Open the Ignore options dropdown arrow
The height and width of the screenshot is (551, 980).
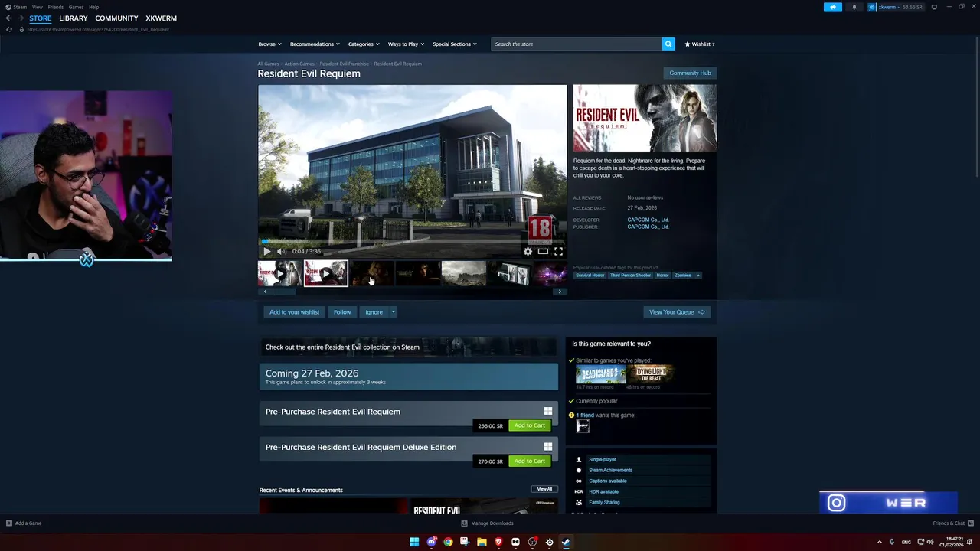pos(393,312)
